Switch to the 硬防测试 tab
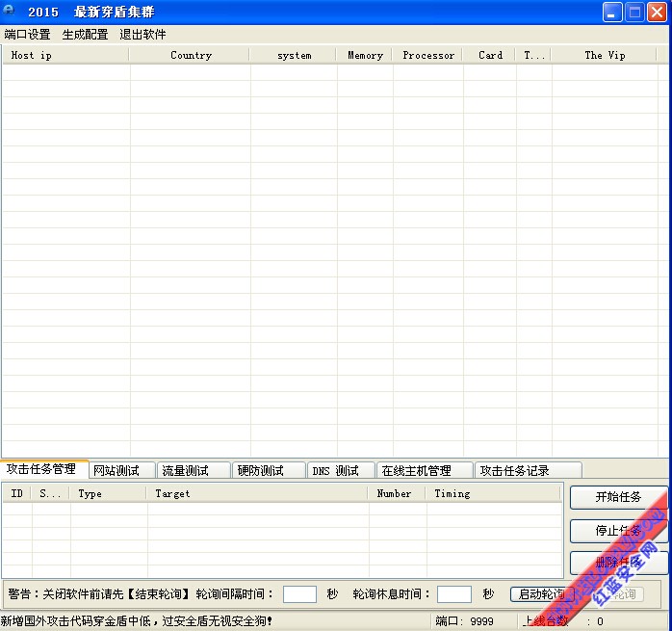Viewport: 672px width, 631px height. [x=269, y=470]
